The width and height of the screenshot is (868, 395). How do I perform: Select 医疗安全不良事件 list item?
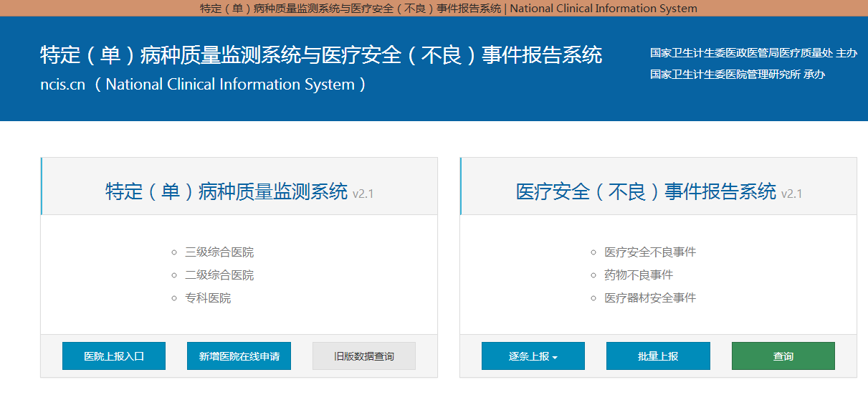coord(650,252)
